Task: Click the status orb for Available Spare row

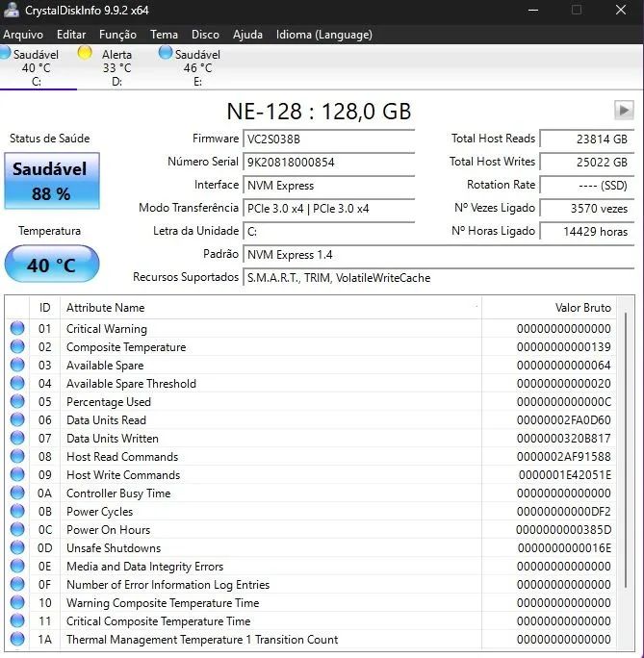Action: coord(17,365)
